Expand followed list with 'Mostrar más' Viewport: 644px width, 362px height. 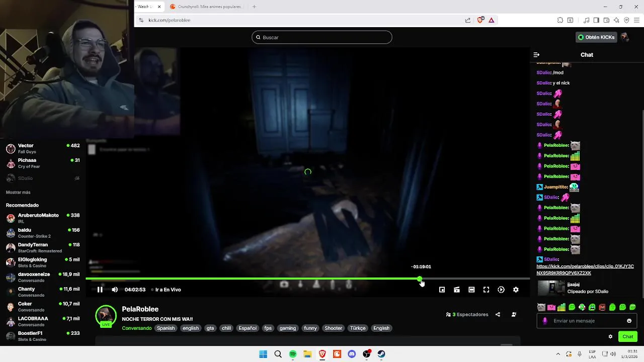18,193
